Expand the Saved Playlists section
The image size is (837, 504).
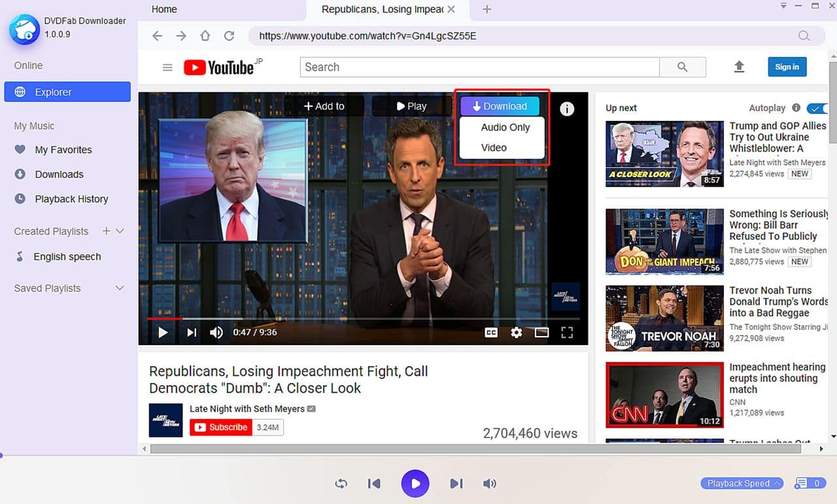(x=119, y=288)
